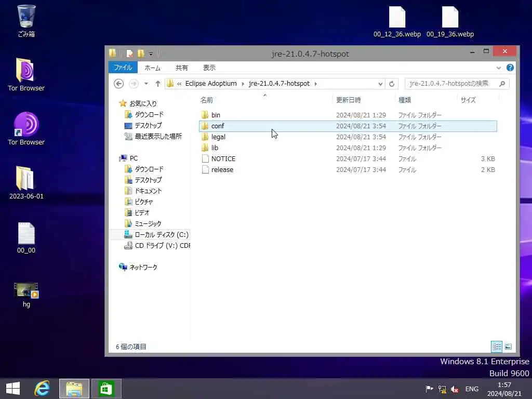Open ミュージック under PC
The image size is (532, 399).
coord(143,223)
